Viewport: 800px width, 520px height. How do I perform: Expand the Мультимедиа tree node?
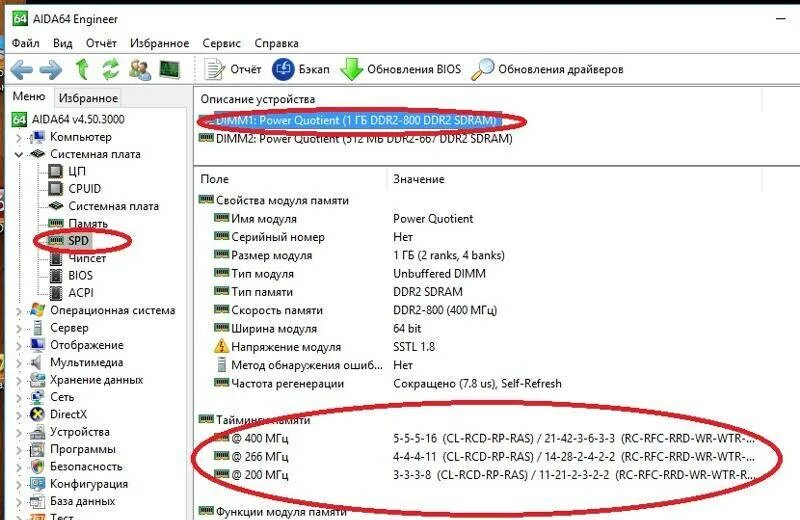pyautogui.click(x=19, y=363)
